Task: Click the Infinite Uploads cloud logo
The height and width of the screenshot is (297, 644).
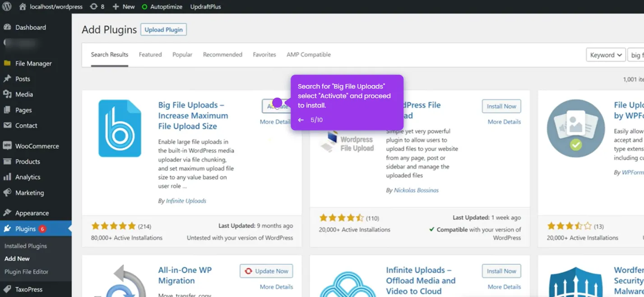Action: 348,283
